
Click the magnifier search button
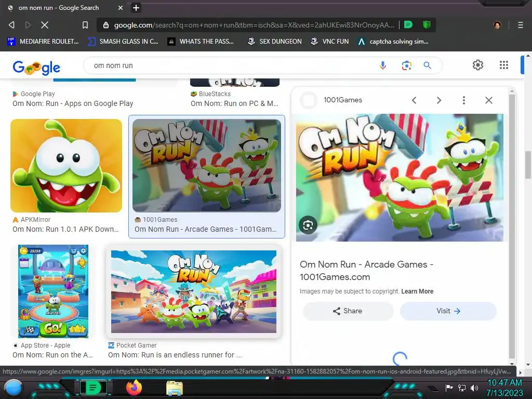tap(427, 65)
